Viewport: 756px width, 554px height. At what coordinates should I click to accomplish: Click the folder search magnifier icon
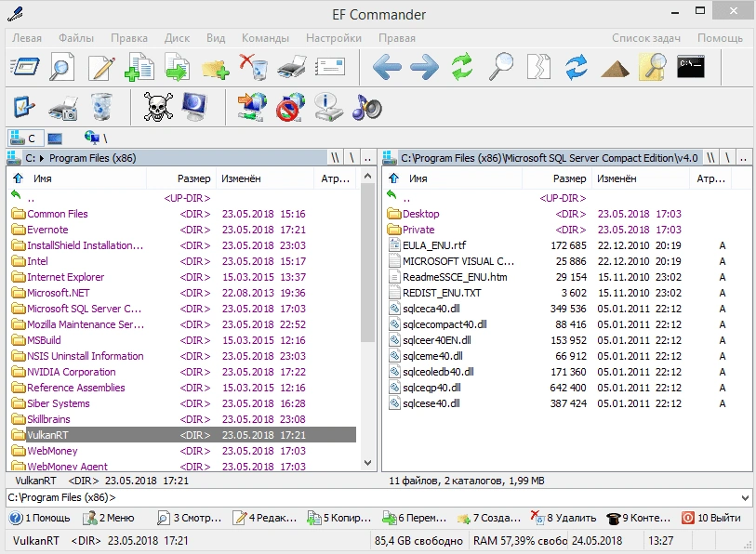click(x=653, y=67)
